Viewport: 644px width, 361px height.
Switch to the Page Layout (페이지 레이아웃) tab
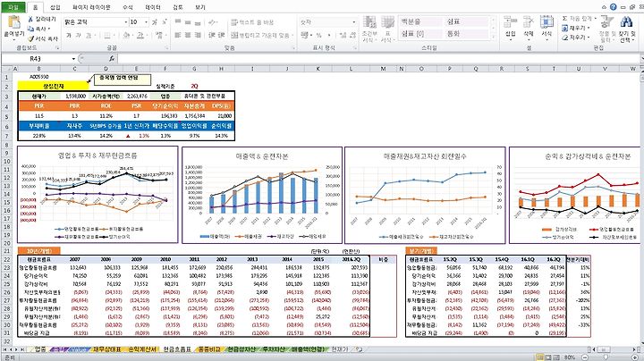91,7
